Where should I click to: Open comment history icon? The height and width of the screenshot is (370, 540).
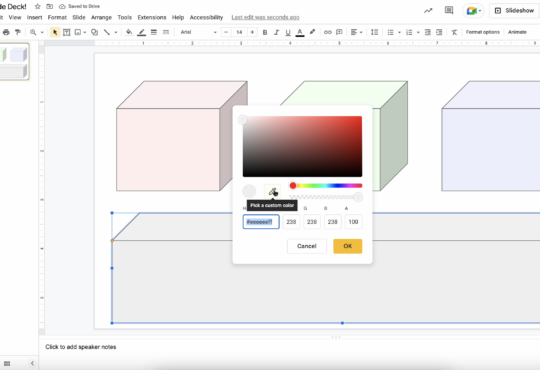pyautogui.click(x=449, y=10)
